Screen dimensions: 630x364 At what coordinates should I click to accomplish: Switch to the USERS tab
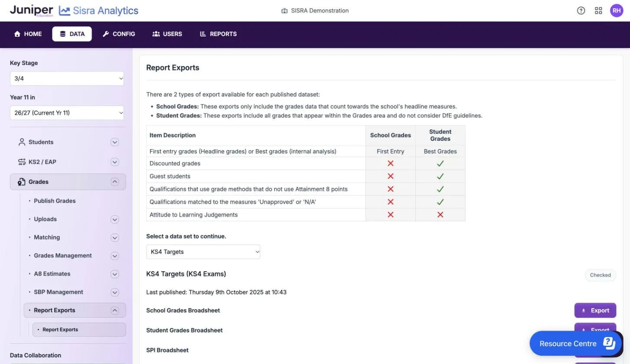pyautogui.click(x=167, y=34)
